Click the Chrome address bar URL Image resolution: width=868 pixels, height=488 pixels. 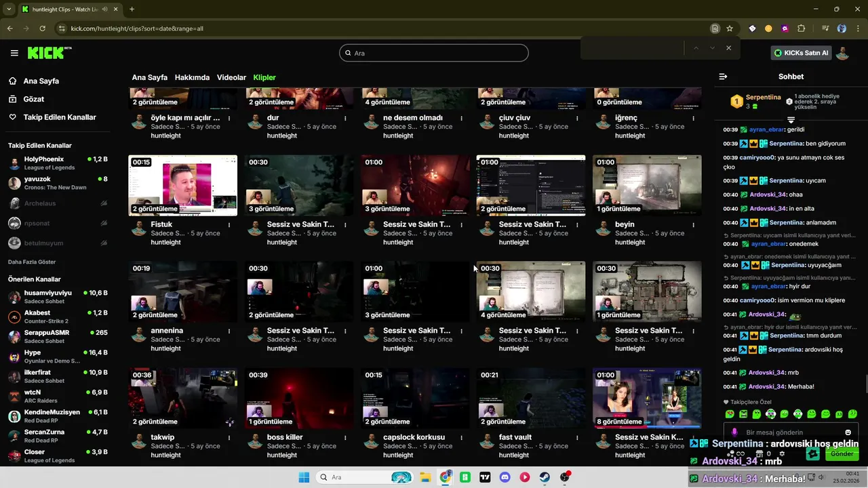click(137, 28)
